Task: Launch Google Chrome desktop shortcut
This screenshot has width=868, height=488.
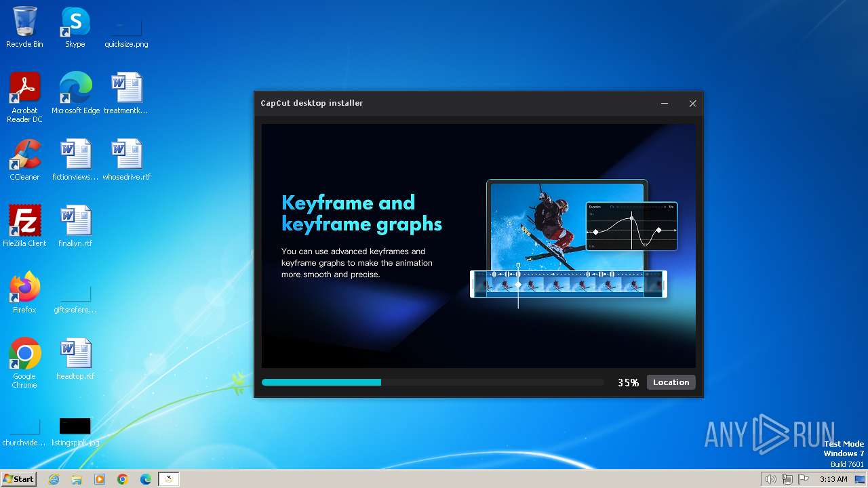Action: pyautogui.click(x=24, y=363)
